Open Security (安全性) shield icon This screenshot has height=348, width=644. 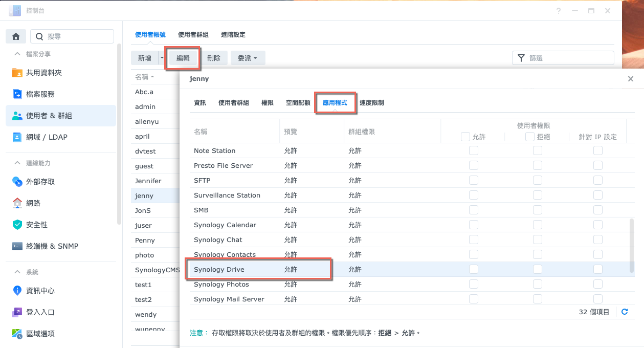point(17,225)
